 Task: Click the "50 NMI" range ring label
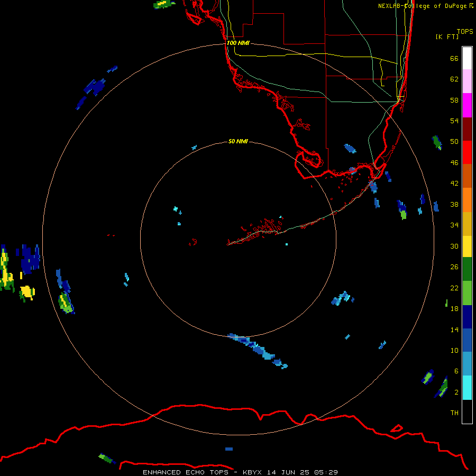click(238, 141)
